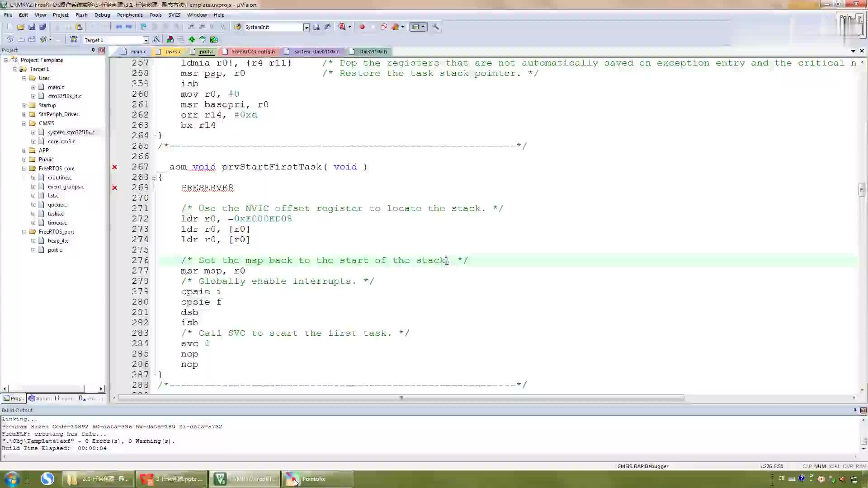Click the Save All toolbar icon
Screen dimensions: 868x488
coord(42,27)
